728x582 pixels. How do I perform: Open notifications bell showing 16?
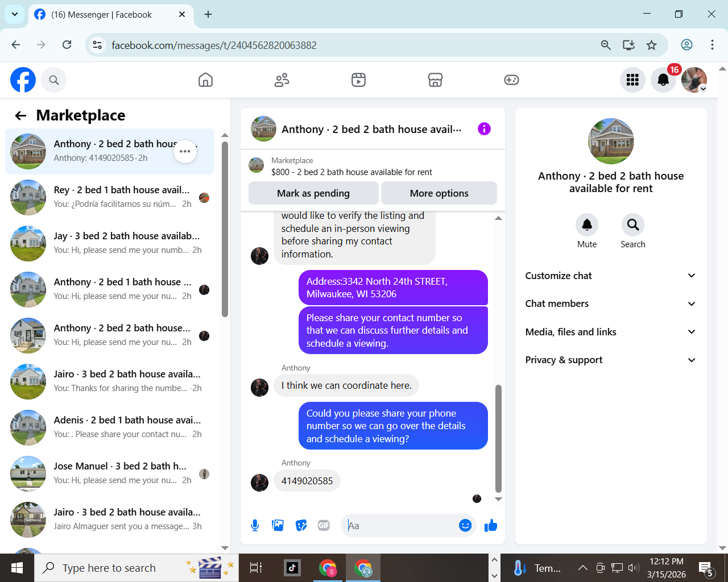[663, 80]
